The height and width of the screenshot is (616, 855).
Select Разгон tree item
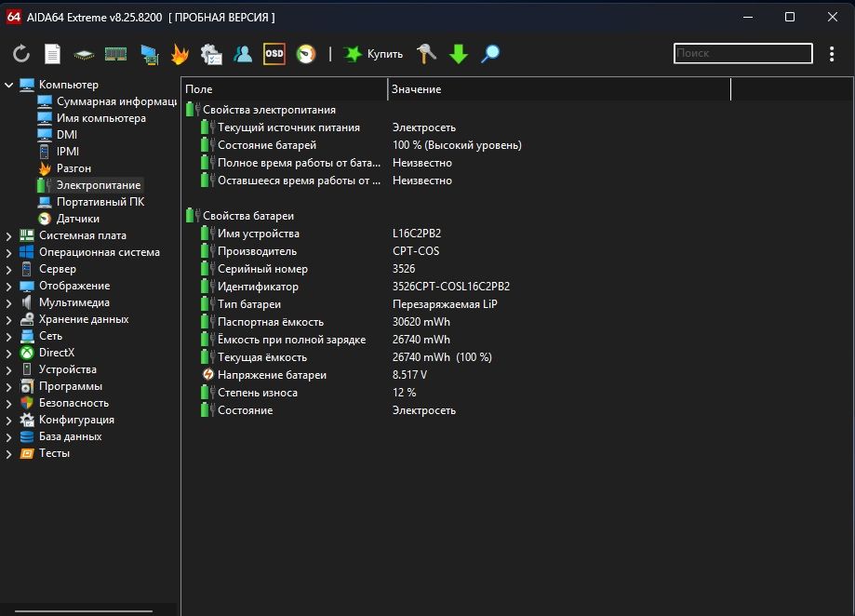pyautogui.click(x=65, y=168)
